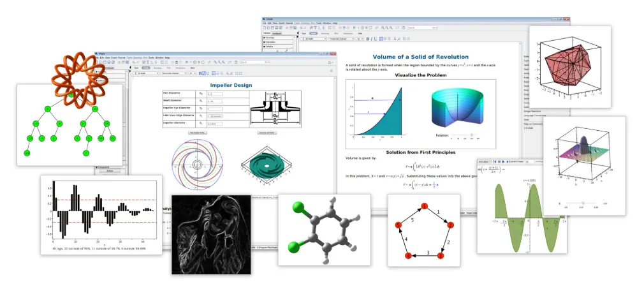Open 2D Math style dropdown in Solid of Revolution window
The height and width of the screenshot is (289, 644).
313,39
